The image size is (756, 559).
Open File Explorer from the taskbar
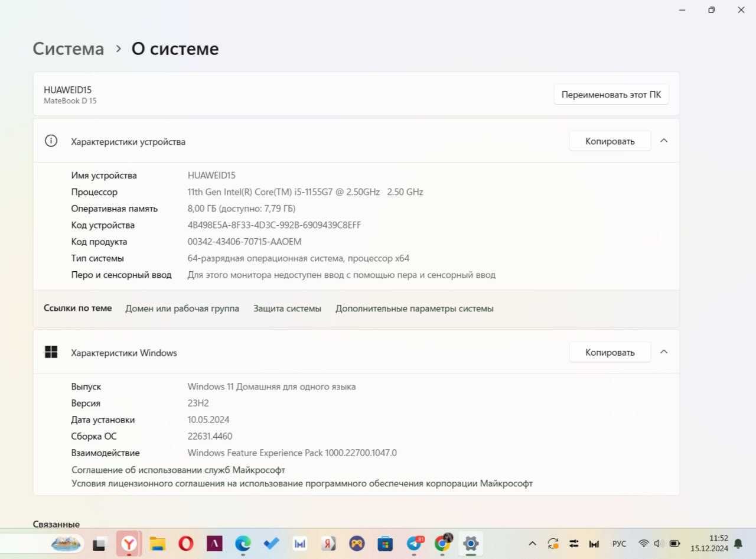coord(157,544)
